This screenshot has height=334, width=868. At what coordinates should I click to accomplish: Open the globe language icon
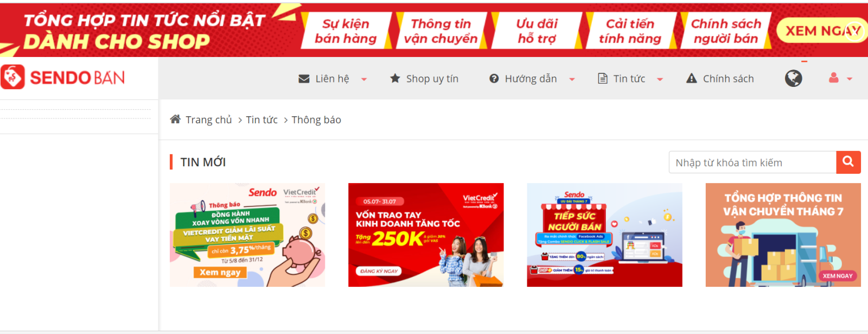(793, 78)
